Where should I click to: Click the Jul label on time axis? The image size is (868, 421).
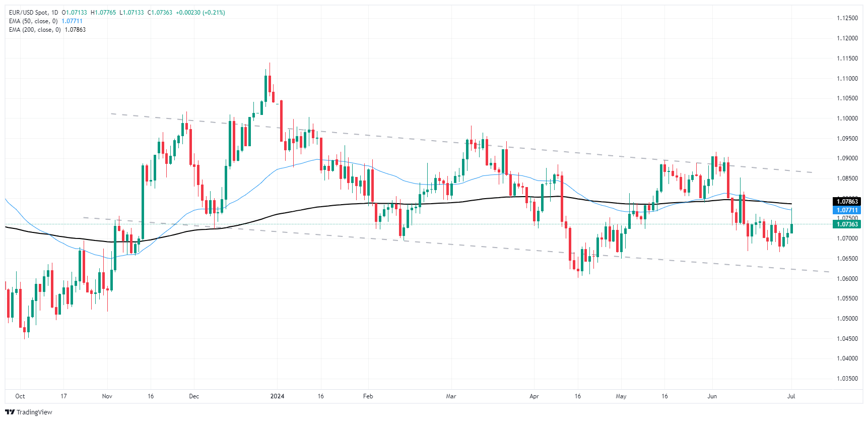point(791,396)
